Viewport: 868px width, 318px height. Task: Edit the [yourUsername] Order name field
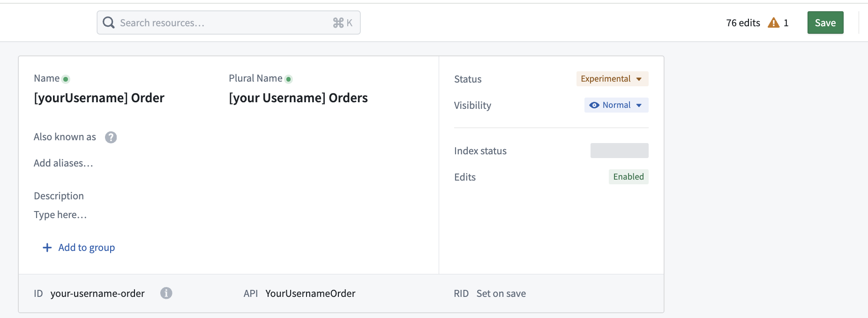click(99, 98)
